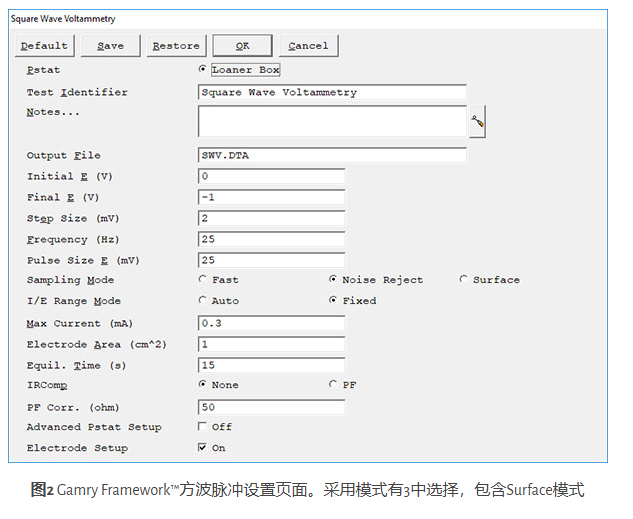Image resolution: width=633 pixels, height=519 pixels.
Task: Click the Max Current (mA) field
Action: 271,323
